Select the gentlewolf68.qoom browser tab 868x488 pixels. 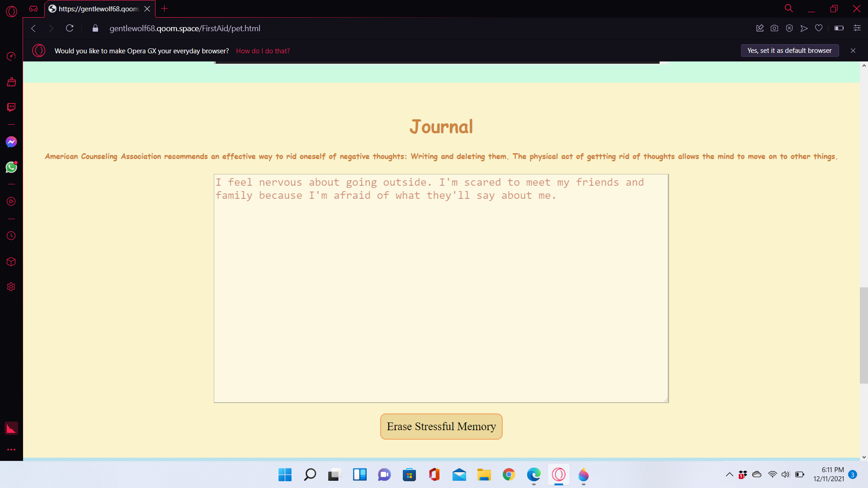point(97,9)
